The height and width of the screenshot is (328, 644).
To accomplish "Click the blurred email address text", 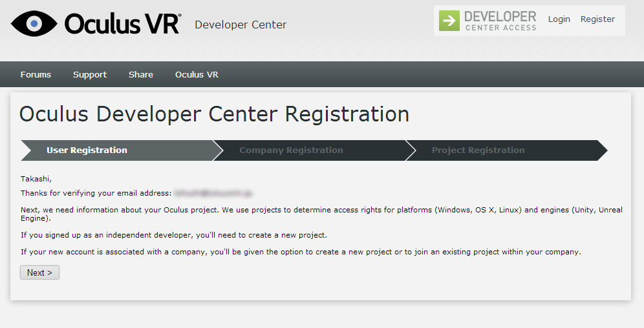I will tap(213, 192).
